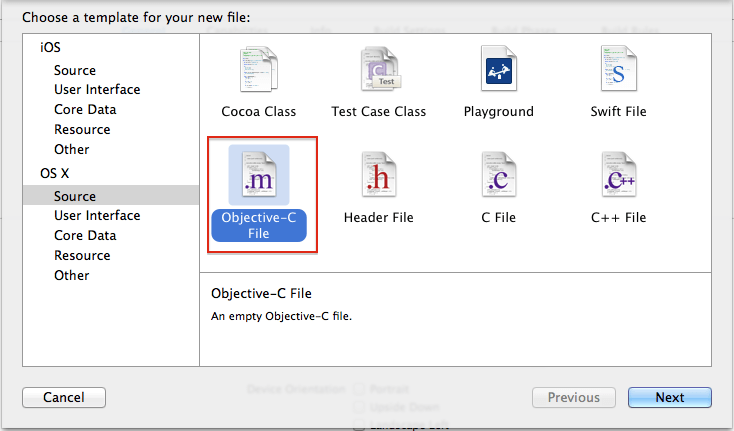Select Source category under OS X
The image size is (734, 431).
[111, 196]
